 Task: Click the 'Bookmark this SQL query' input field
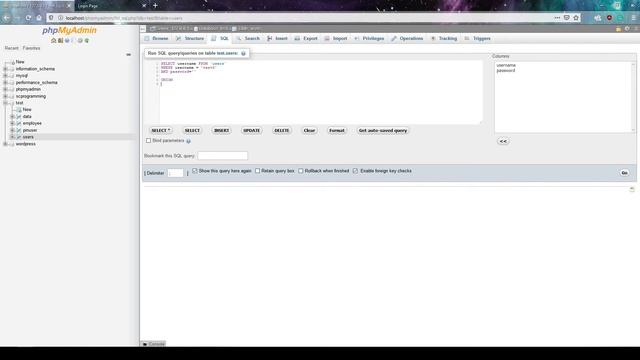(222, 156)
